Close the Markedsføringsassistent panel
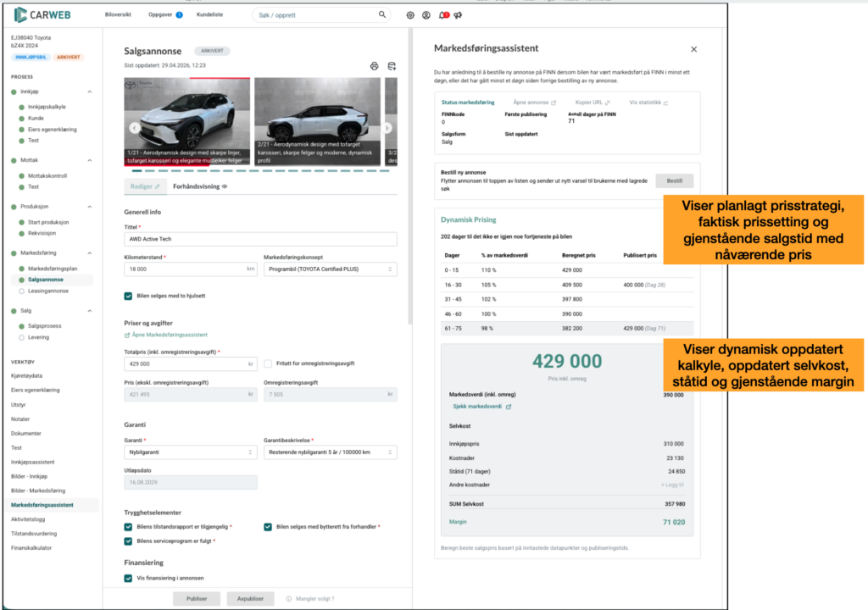The height and width of the screenshot is (610, 868). 693,50
